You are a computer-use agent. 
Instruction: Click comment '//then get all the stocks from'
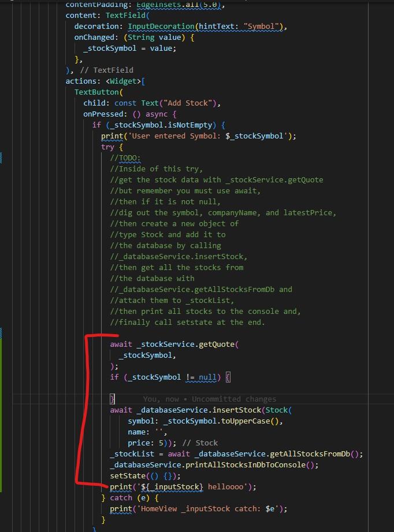point(177,267)
